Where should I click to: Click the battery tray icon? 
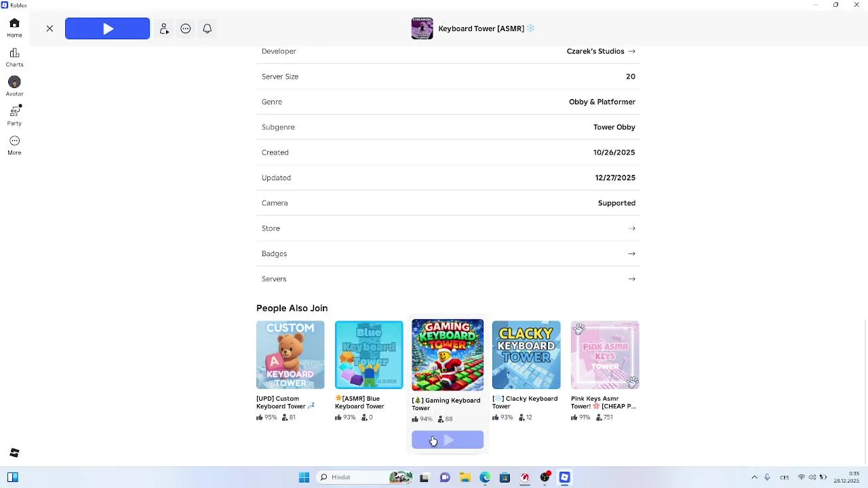[x=823, y=477]
